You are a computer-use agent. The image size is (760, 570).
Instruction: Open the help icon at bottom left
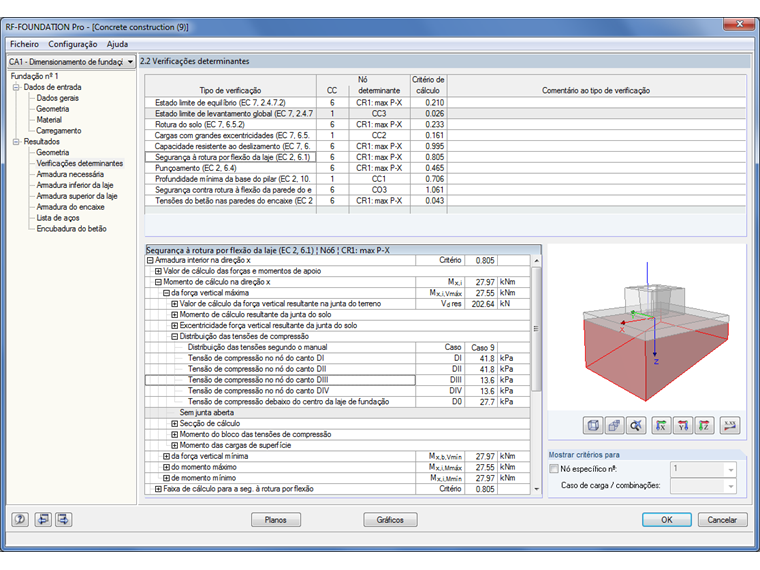pyautogui.click(x=20, y=520)
